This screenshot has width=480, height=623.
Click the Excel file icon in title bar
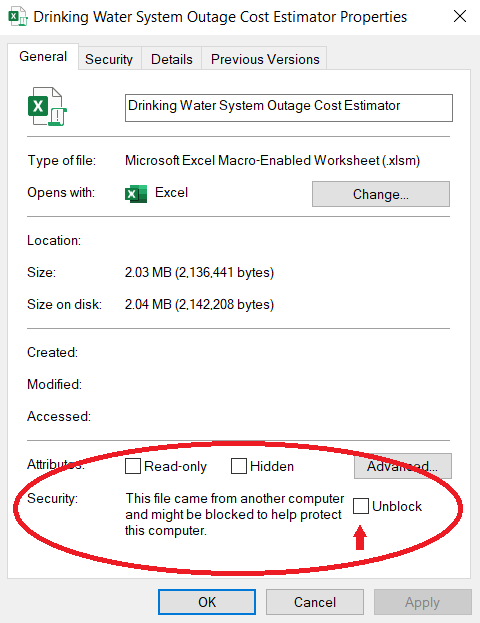point(18,17)
